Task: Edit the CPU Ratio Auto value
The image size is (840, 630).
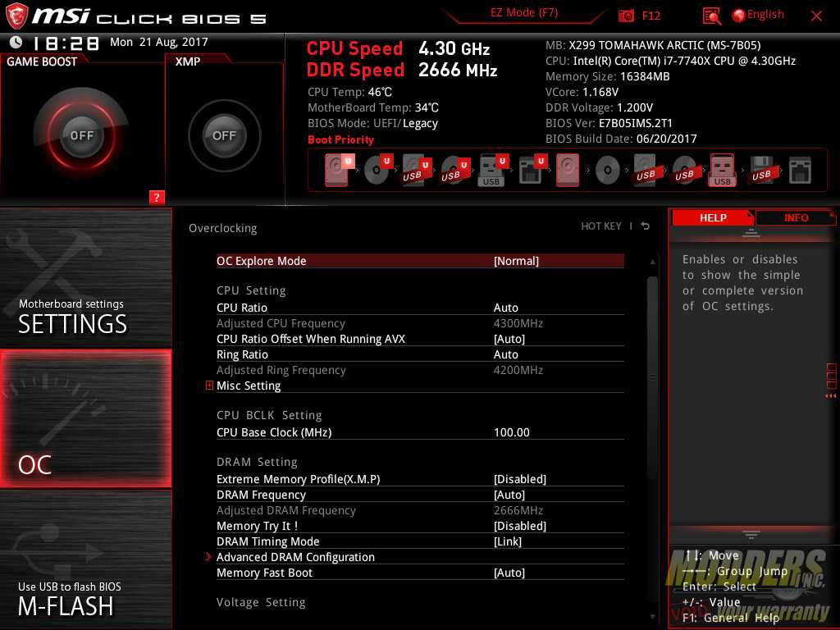Action: tap(505, 308)
